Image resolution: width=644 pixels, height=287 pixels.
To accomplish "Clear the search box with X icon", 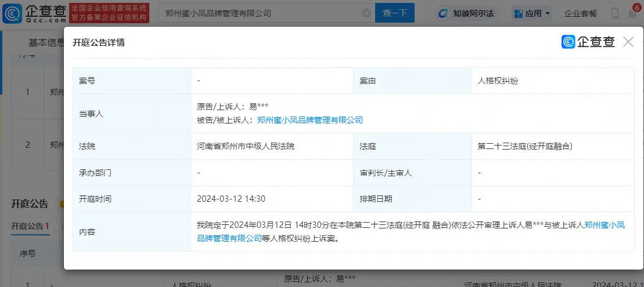I will [x=366, y=13].
